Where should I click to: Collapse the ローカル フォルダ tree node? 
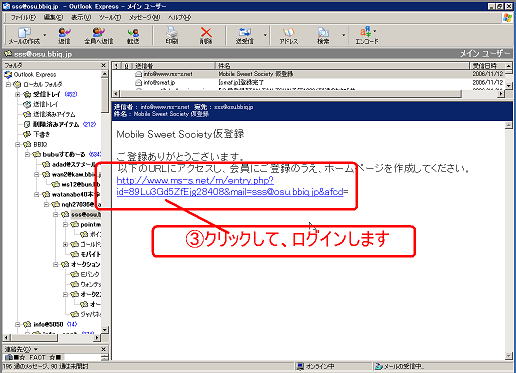(9, 84)
